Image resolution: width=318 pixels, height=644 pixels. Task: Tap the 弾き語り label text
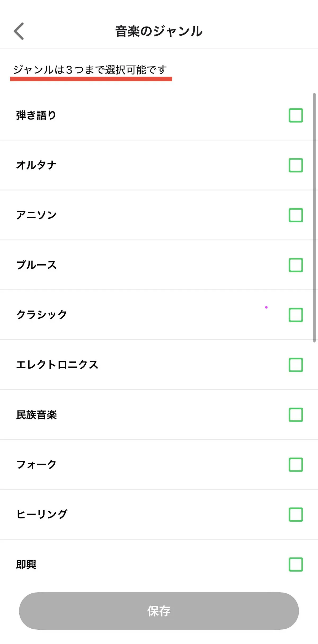pyautogui.click(x=36, y=115)
